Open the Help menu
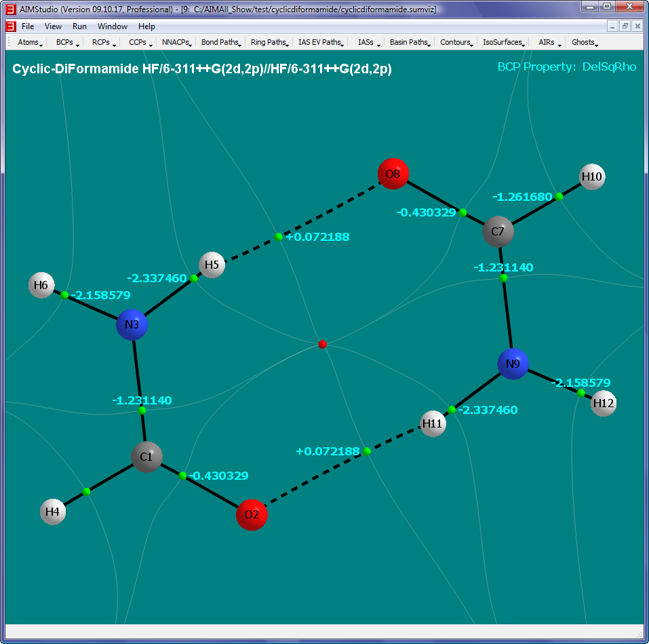Image resolution: width=649 pixels, height=644 pixels. coord(146,26)
